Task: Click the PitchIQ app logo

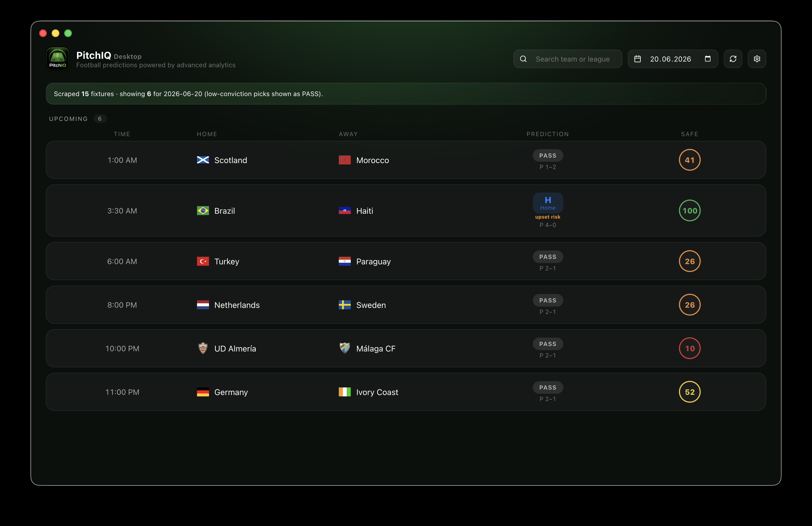Action: coord(57,59)
